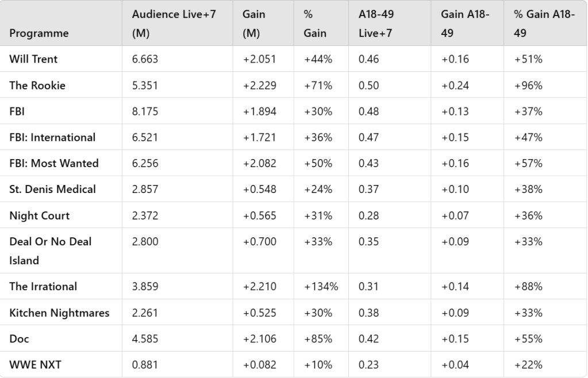
Task: Select The Rookie's +96% A18-49 gain
Action: pos(528,86)
